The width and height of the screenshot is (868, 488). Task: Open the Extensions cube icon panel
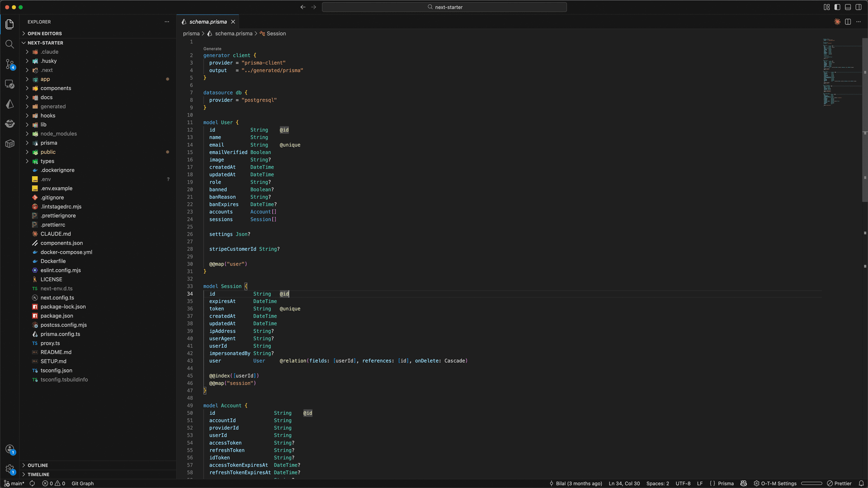[9, 144]
